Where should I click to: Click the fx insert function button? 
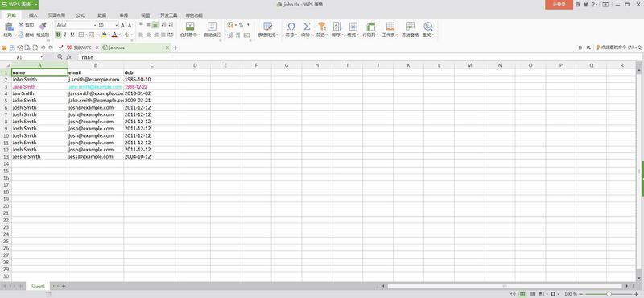[69, 57]
